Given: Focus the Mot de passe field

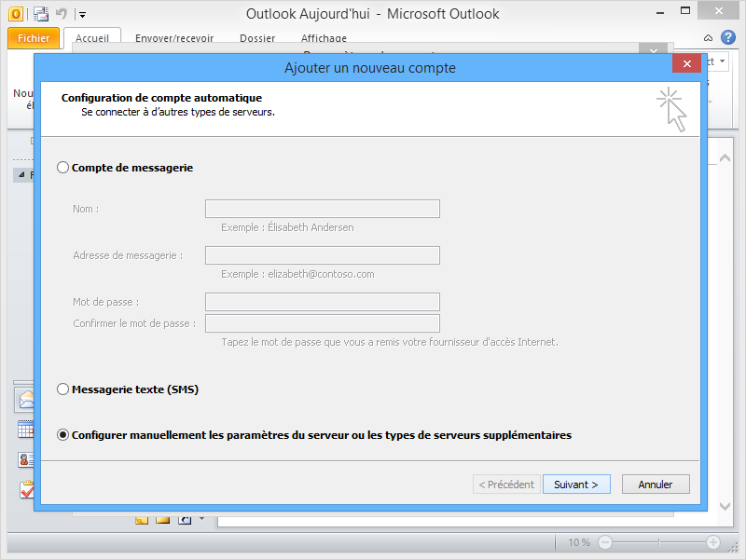Looking at the screenshot, I should coord(323,302).
